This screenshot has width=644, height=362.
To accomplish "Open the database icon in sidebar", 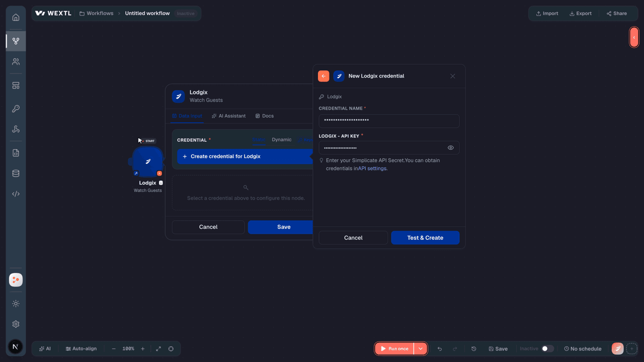I will coord(16,173).
